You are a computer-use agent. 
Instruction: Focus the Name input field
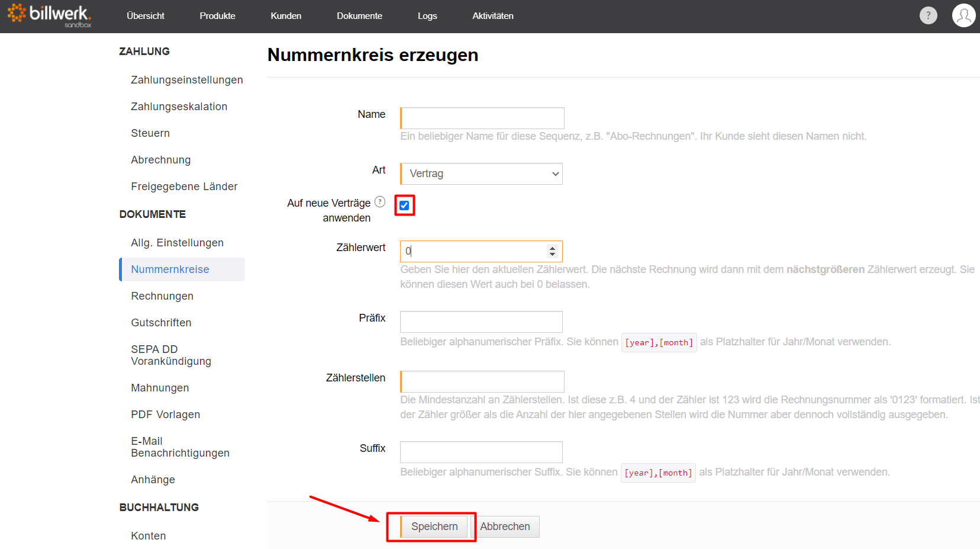tap(482, 118)
